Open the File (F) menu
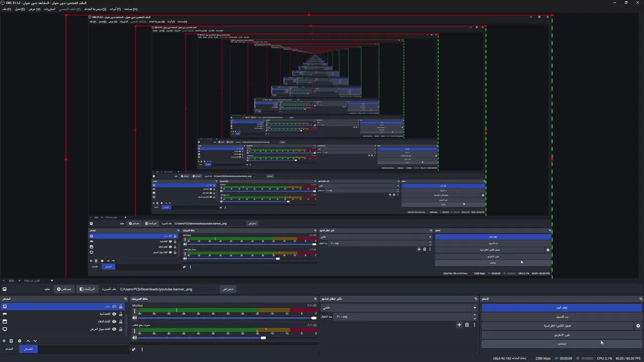The height and width of the screenshot is (362, 644). (x=6, y=9)
